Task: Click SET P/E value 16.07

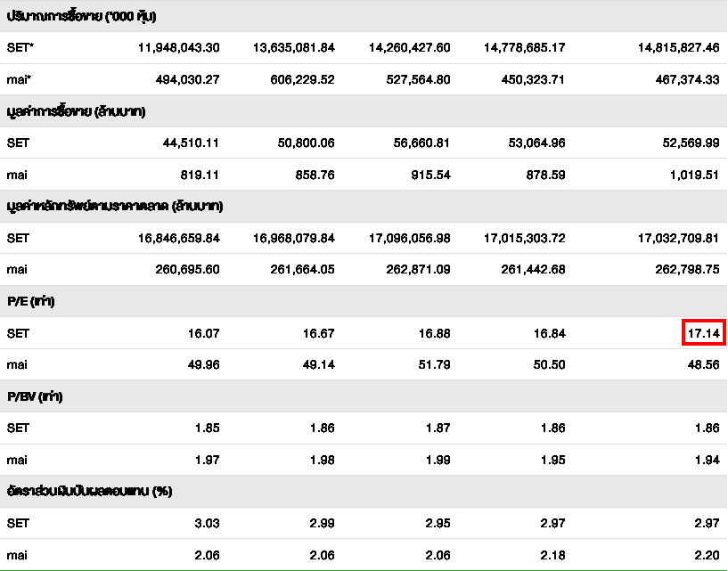Action: (204, 333)
